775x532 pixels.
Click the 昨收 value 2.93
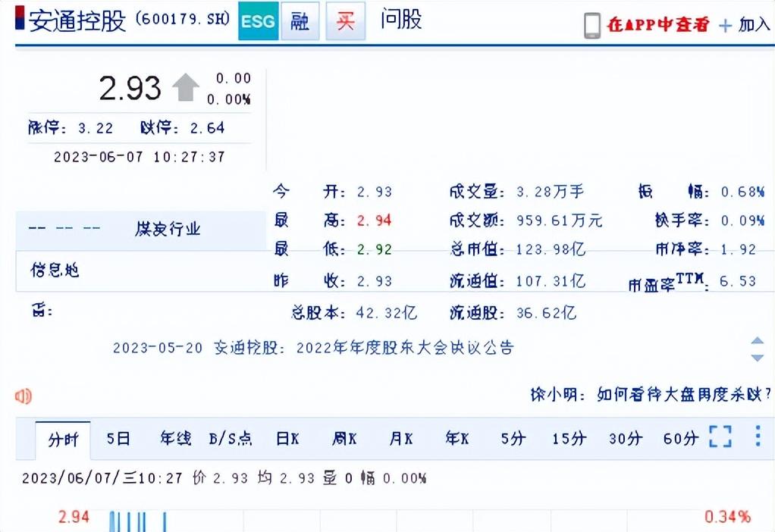(x=375, y=281)
